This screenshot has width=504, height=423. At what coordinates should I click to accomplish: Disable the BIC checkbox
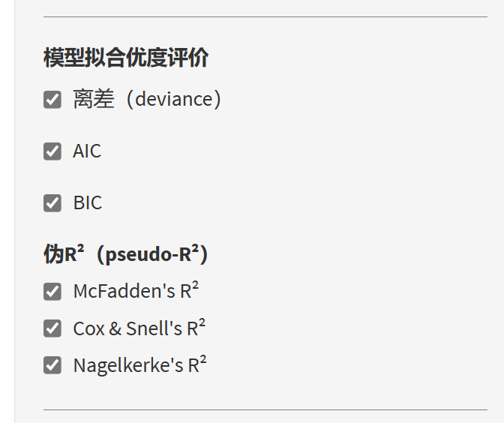[52, 203]
